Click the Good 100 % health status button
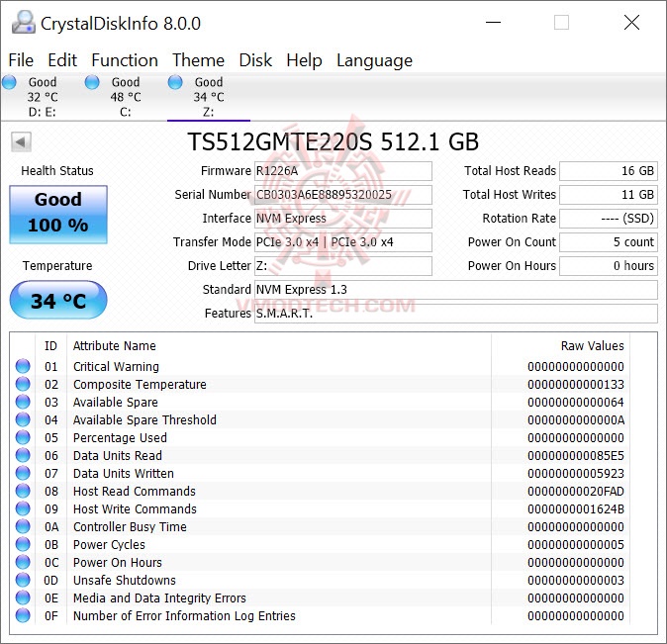 pos(58,214)
